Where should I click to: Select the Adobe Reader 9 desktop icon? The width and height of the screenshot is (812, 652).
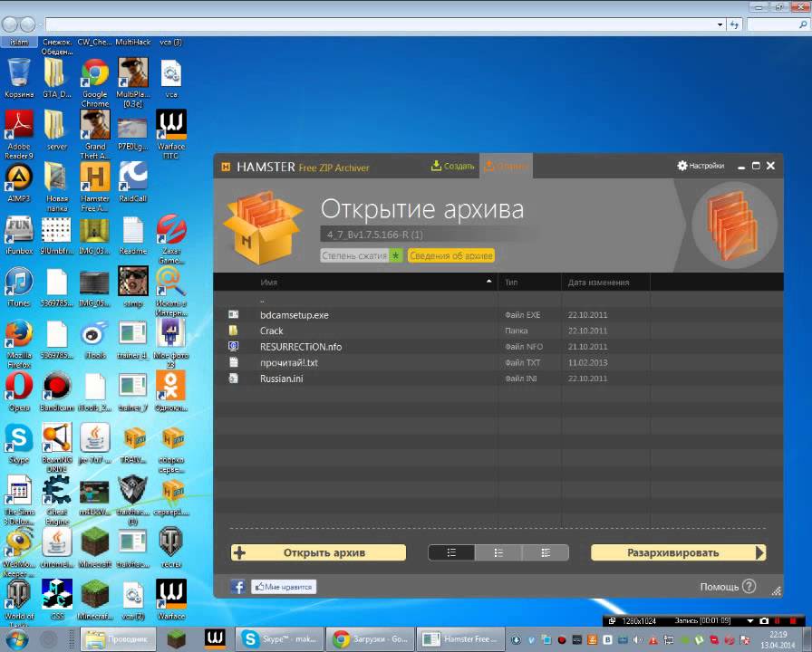19,135
